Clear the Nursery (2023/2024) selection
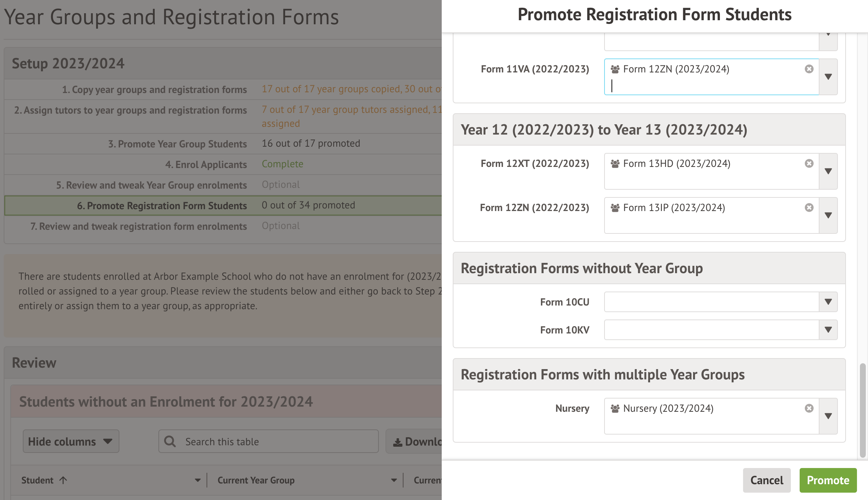Screen dimensions: 868x500 click(809, 408)
